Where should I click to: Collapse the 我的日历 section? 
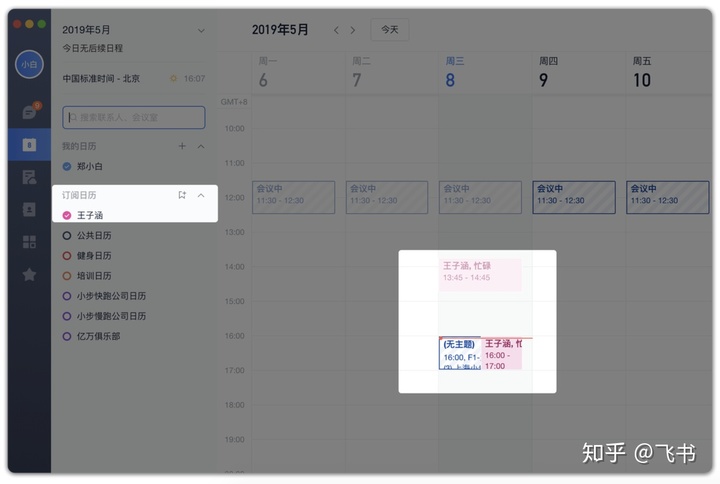[201, 146]
